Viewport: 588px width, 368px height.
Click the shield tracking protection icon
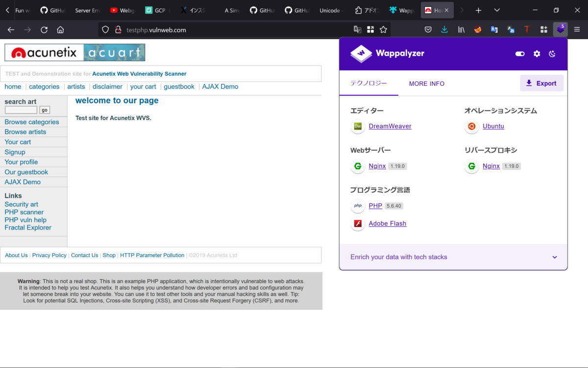point(105,29)
